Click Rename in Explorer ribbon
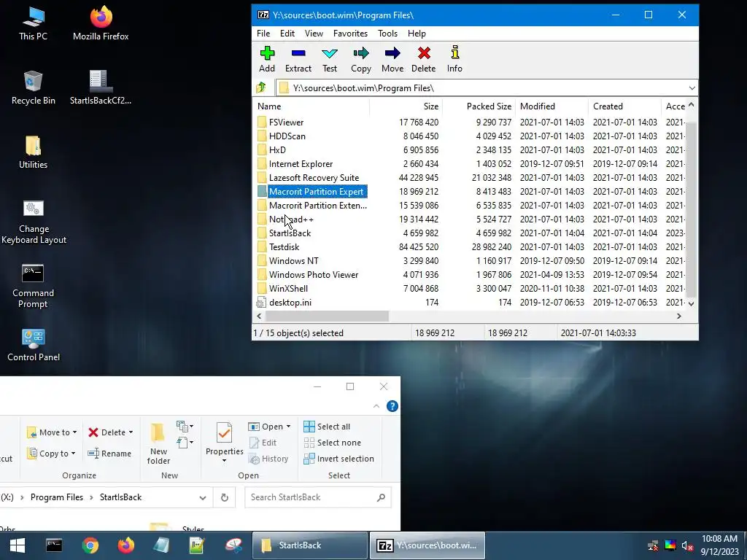The image size is (747, 560). 109,454
